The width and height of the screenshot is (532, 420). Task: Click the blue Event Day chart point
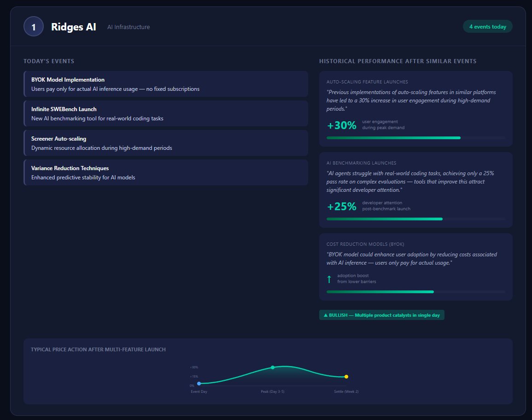point(199,384)
